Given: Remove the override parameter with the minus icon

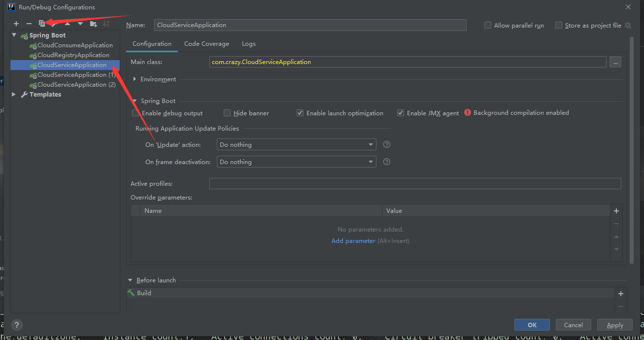Looking at the screenshot, I should (616, 224).
